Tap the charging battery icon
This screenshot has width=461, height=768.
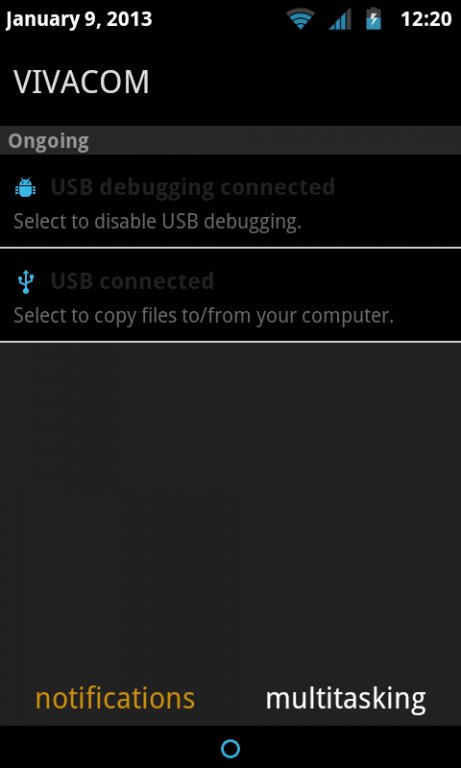click(x=373, y=19)
